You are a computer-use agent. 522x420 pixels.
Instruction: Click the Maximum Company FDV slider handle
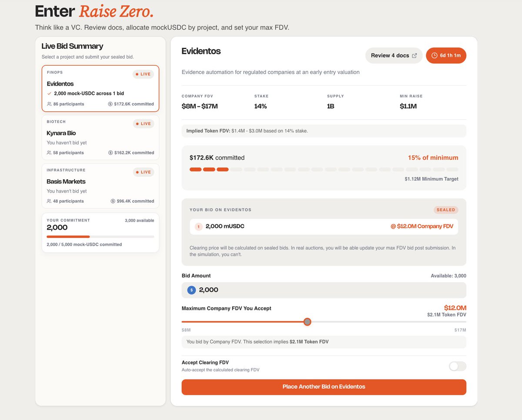[308, 322]
